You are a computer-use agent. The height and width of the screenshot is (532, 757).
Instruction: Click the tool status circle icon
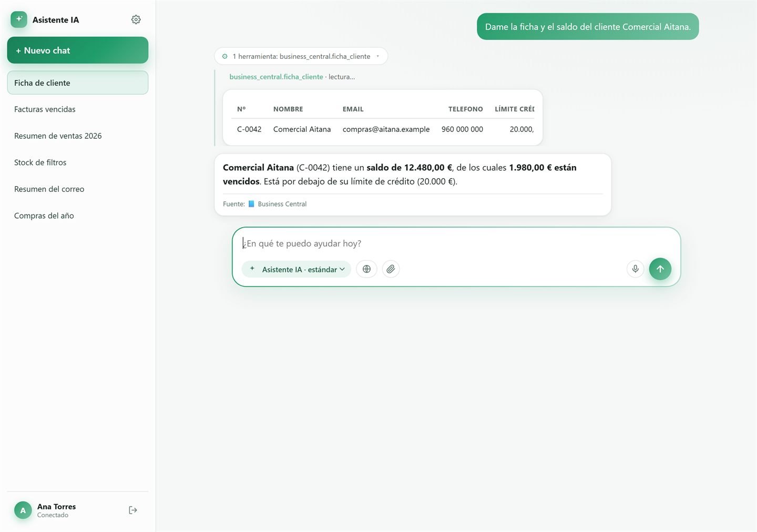pos(225,56)
